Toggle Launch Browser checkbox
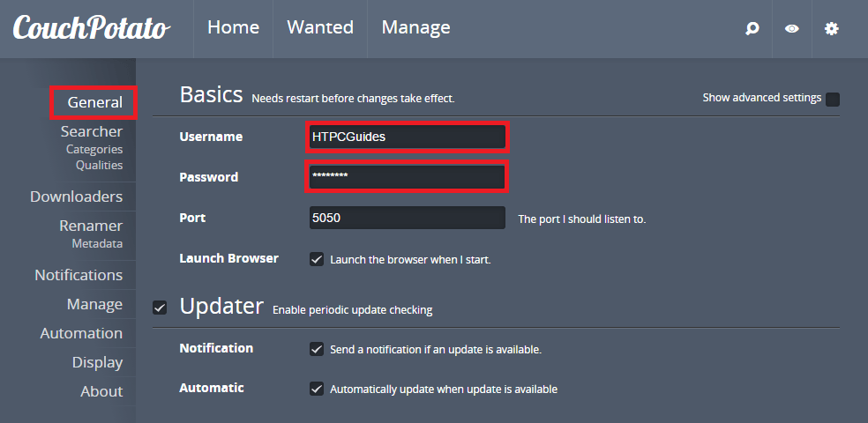 pyautogui.click(x=317, y=259)
